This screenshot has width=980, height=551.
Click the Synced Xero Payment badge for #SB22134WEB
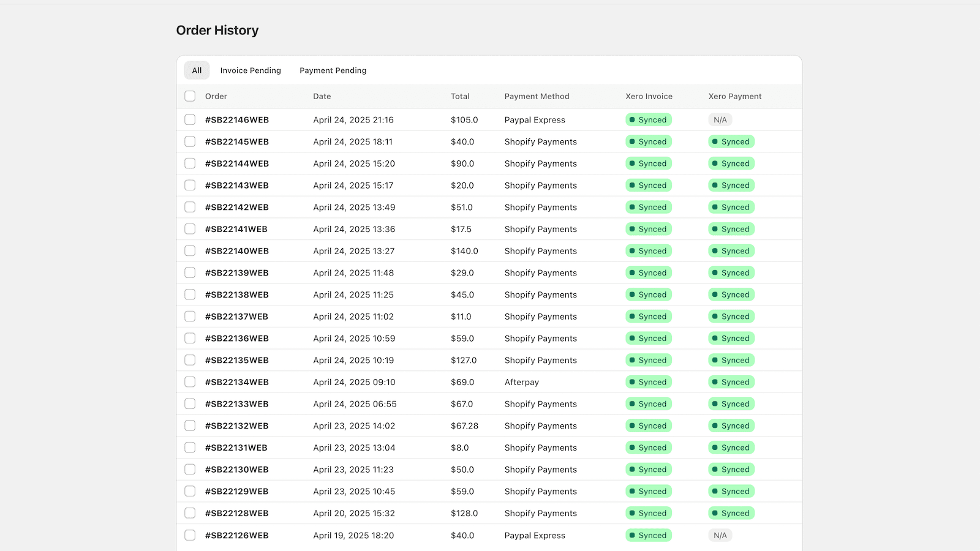(x=731, y=381)
